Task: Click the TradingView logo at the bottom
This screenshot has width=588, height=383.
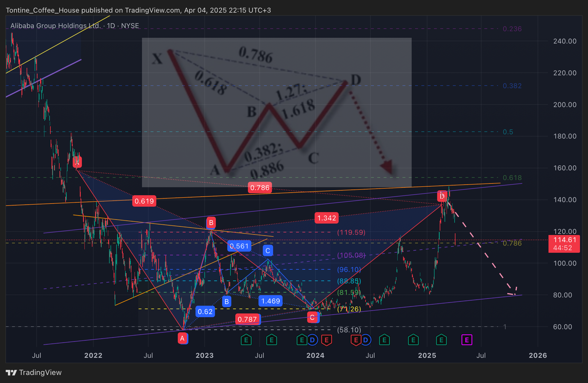Action: [x=34, y=372]
